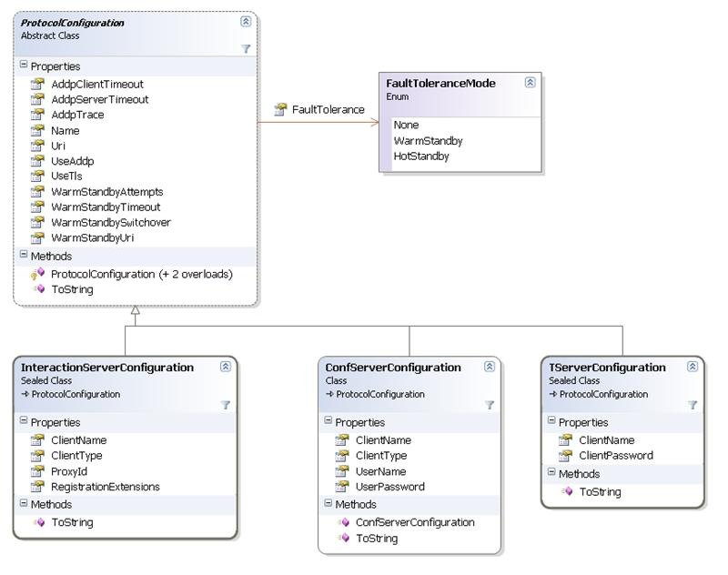Collapse the InteractionServerConfiguration chevron button
The image size is (728, 575).
[x=225, y=367]
